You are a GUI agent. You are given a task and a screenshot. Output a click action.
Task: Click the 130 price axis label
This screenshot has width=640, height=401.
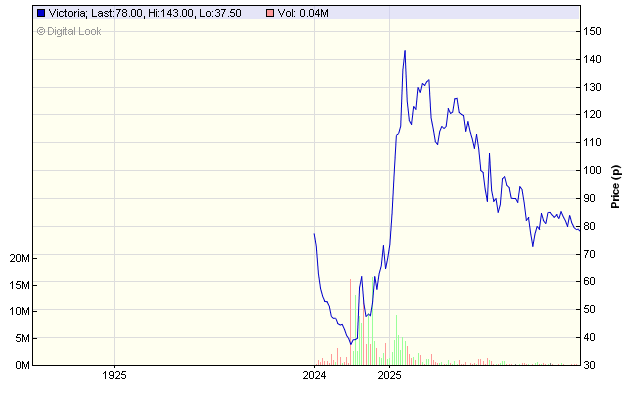[592, 87]
